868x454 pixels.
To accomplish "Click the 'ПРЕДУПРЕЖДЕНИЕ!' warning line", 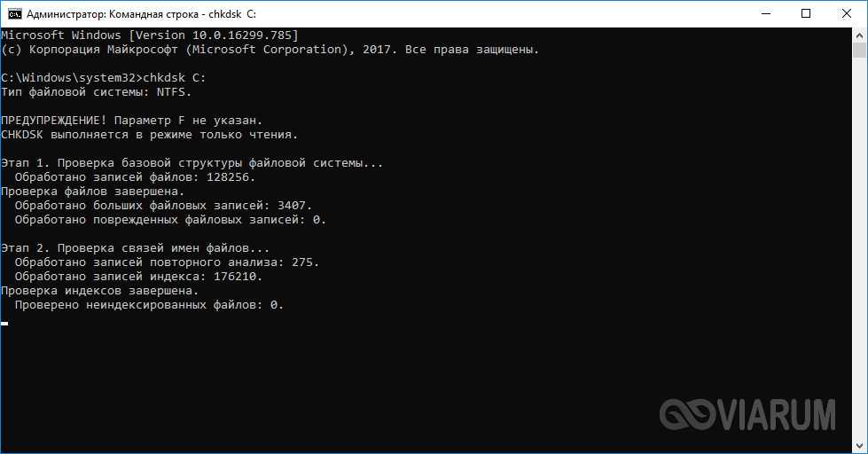I will [131, 121].
